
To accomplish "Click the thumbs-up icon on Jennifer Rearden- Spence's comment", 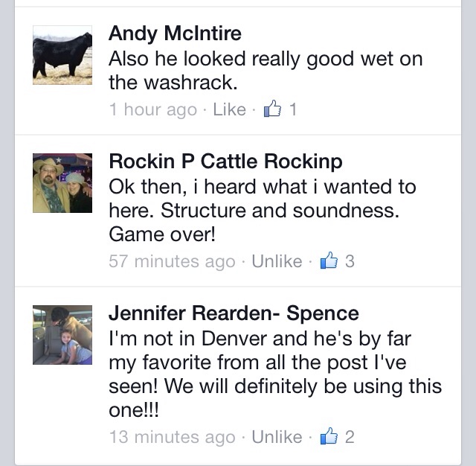I will click(x=329, y=437).
